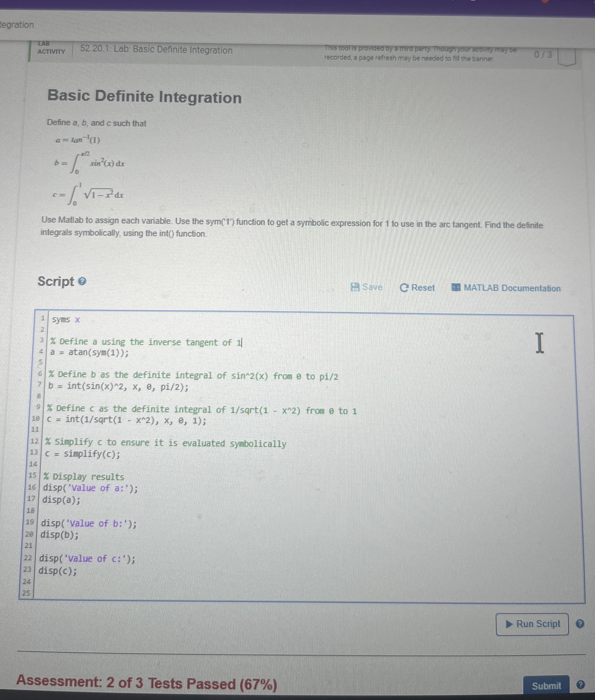The image size is (595, 700).
Task: Click the Reset text link
Action: (423, 288)
